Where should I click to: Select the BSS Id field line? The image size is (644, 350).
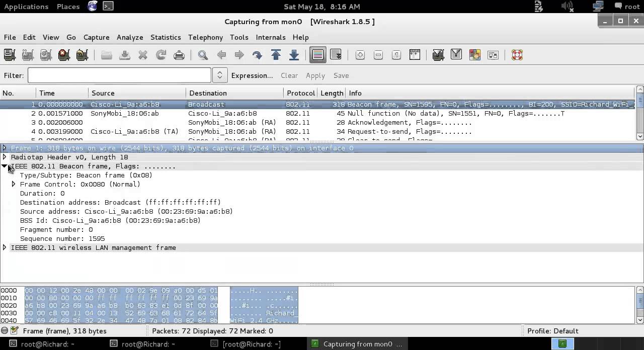(x=110, y=220)
